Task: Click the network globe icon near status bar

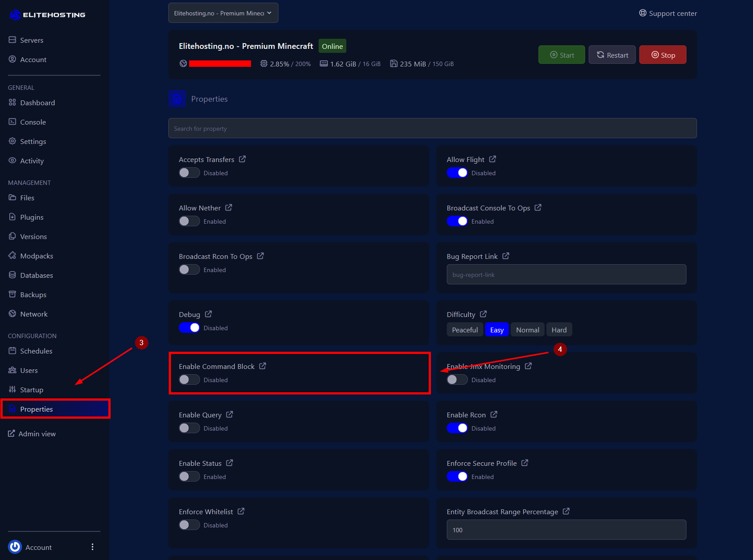Action: [183, 63]
